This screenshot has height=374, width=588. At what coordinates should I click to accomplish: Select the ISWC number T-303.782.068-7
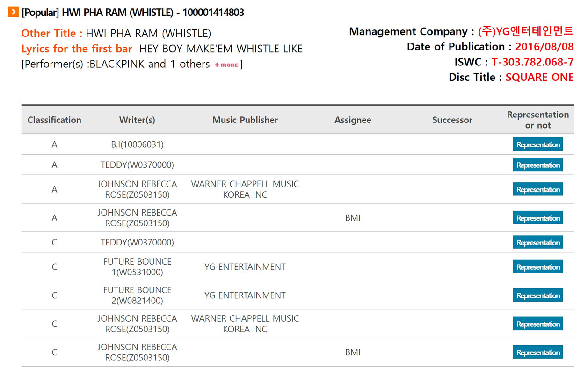(x=532, y=62)
